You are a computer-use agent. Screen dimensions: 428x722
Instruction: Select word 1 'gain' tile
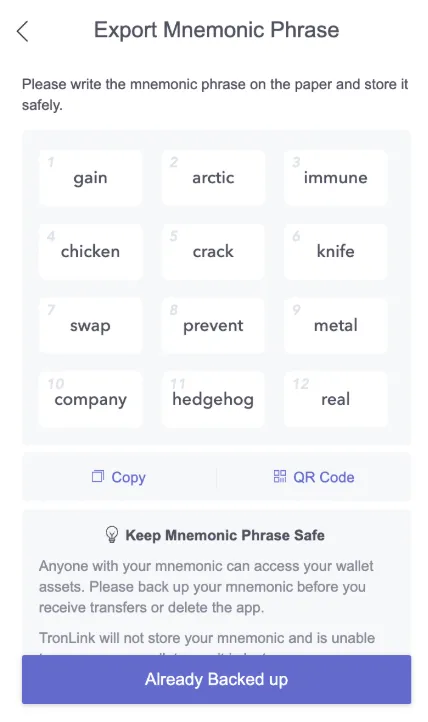coord(90,178)
